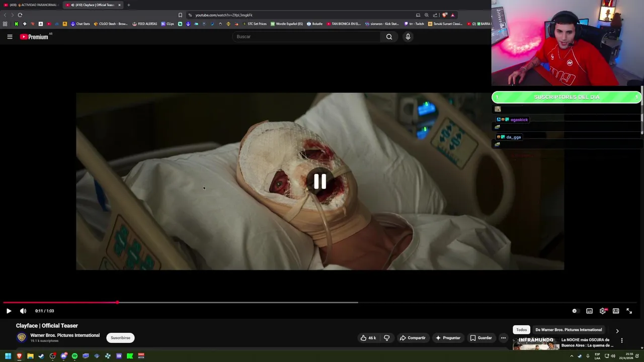Screen dimensions: 644x362
Task: Open TAN BIONICA EN EL... bookmark
Action: click(344, 24)
